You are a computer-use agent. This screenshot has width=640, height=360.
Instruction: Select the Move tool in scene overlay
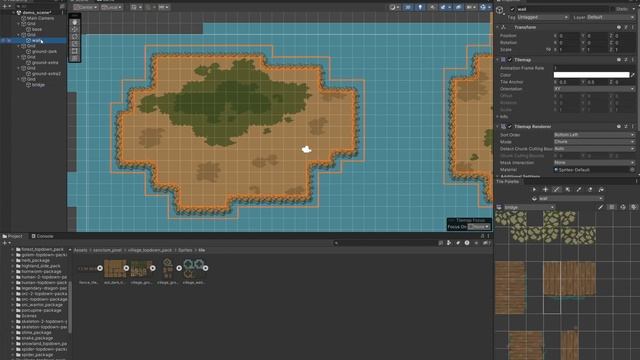coord(75,29)
